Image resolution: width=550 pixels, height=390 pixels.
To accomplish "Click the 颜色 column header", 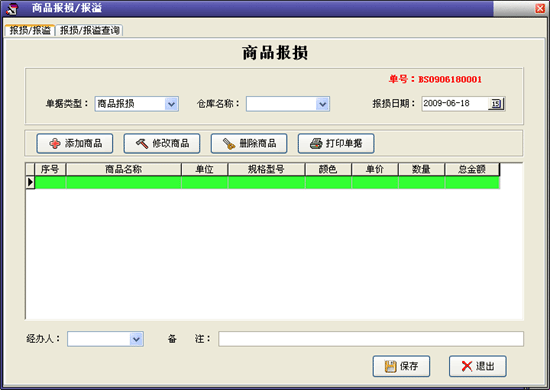I will point(328,169).
